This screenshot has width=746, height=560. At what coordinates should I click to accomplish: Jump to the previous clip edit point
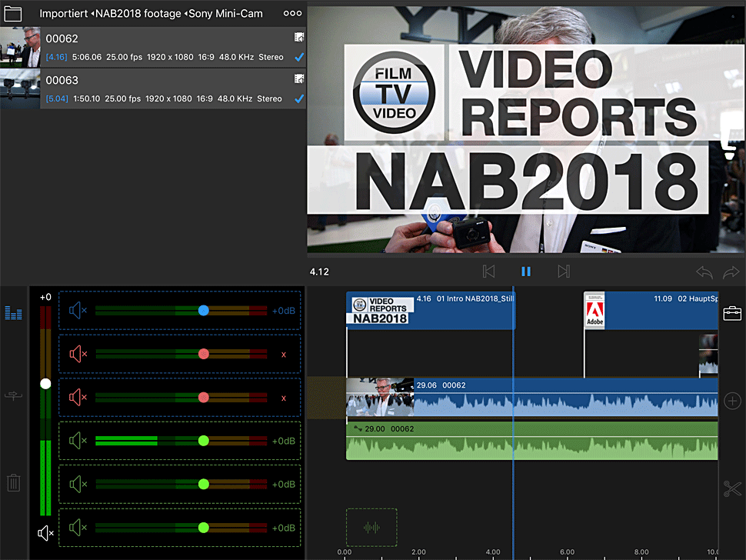coord(488,272)
